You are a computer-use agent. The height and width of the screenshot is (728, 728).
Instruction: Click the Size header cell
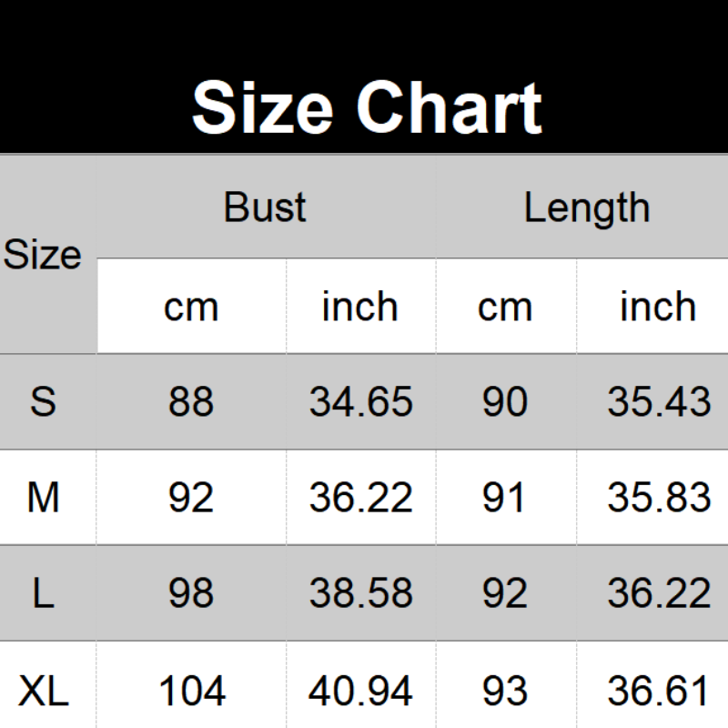pyautogui.click(x=43, y=255)
